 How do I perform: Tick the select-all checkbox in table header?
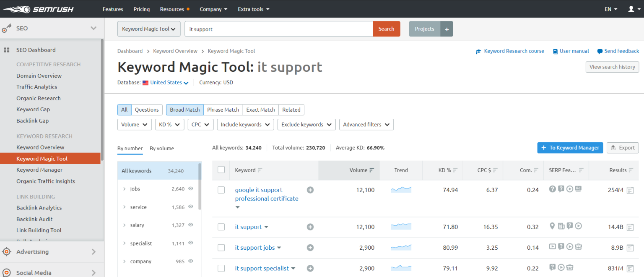(x=221, y=170)
